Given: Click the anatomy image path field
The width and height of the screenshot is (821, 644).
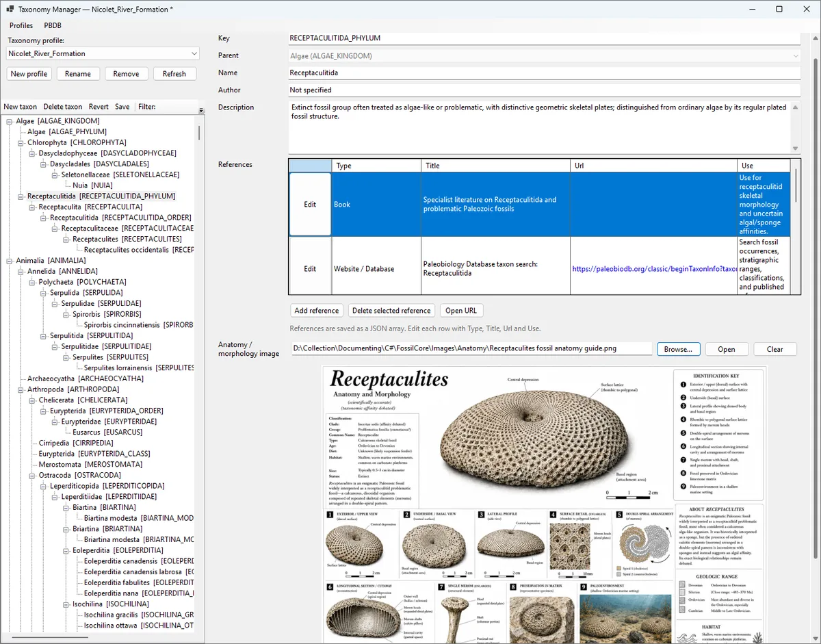Looking at the screenshot, I should [x=471, y=349].
